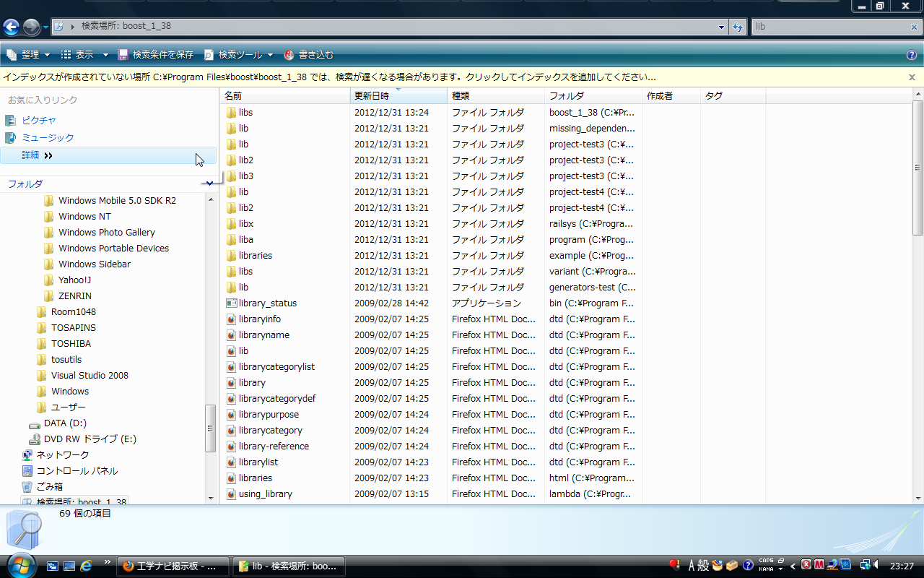Click the refresh icon beside address bar
This screenshot has width=924, height=578.
coord(738,27)
